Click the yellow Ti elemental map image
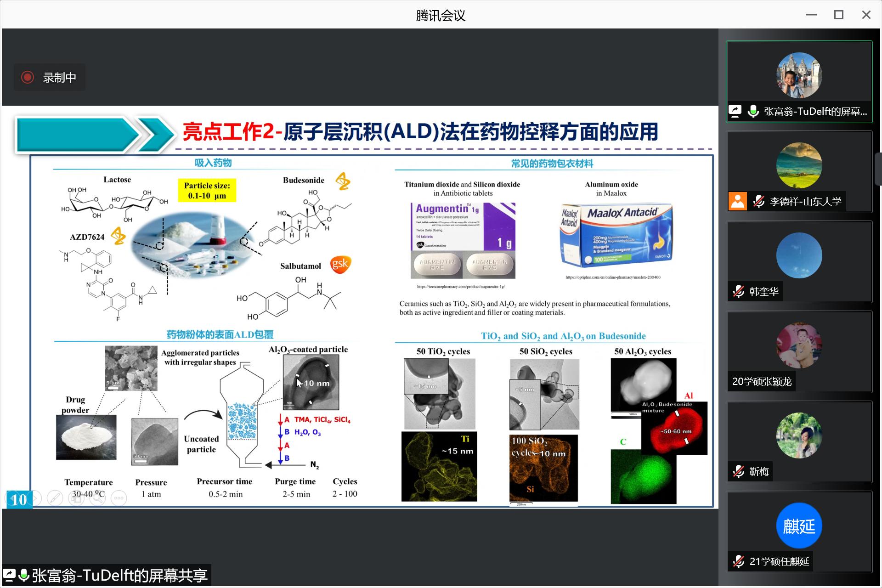The height and width of the screenshot is (588, 882). [439, 466]
